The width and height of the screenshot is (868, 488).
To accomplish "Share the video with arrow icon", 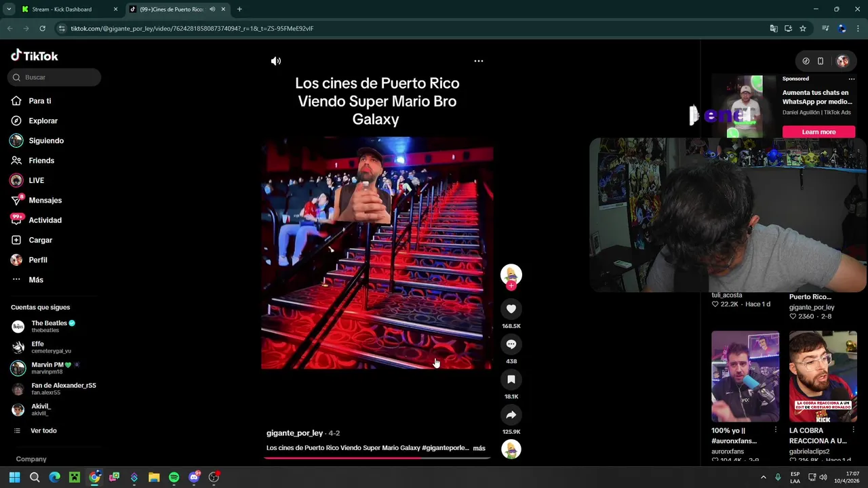I will click(511, 415).
